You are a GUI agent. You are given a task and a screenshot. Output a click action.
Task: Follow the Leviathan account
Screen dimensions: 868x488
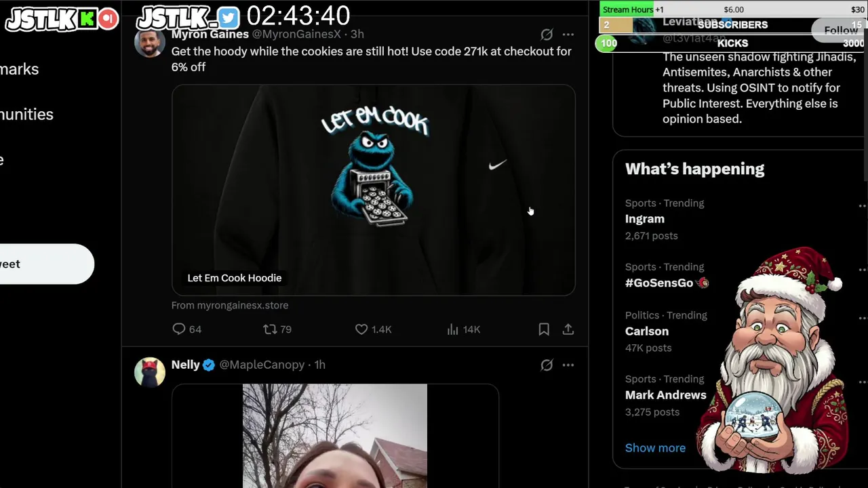tap(841, 30)
